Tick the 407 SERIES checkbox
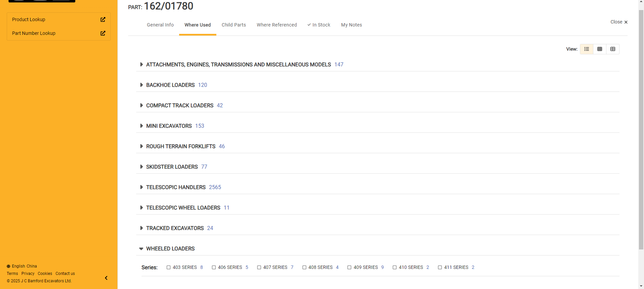The width and height of the screenshot is (644, 289). [259, 267]
